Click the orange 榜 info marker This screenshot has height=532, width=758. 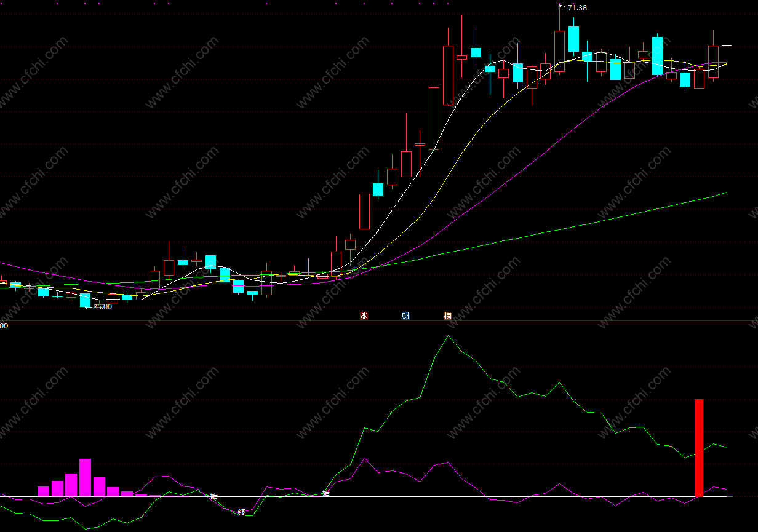447,316
